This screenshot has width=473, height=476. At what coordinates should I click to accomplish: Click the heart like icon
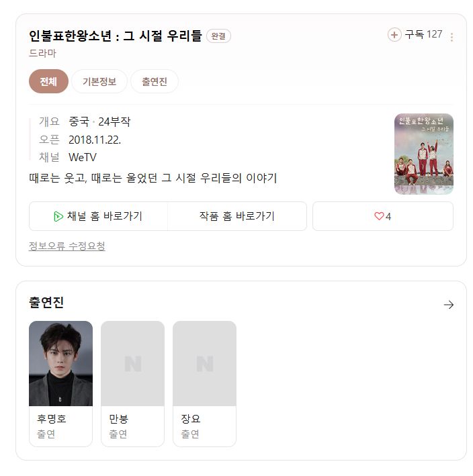[379, 216]
